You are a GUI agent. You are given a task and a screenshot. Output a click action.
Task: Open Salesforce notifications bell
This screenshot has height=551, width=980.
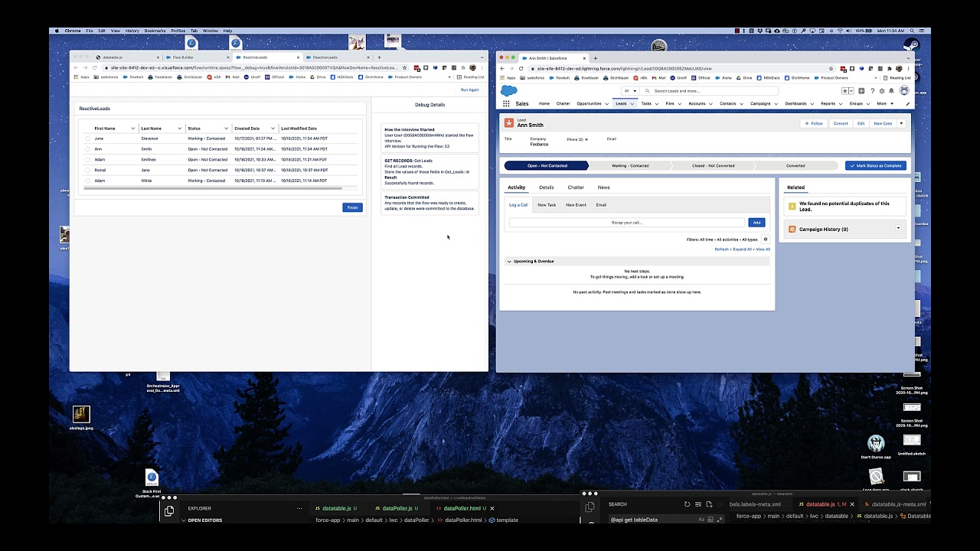tap(890, 91)
